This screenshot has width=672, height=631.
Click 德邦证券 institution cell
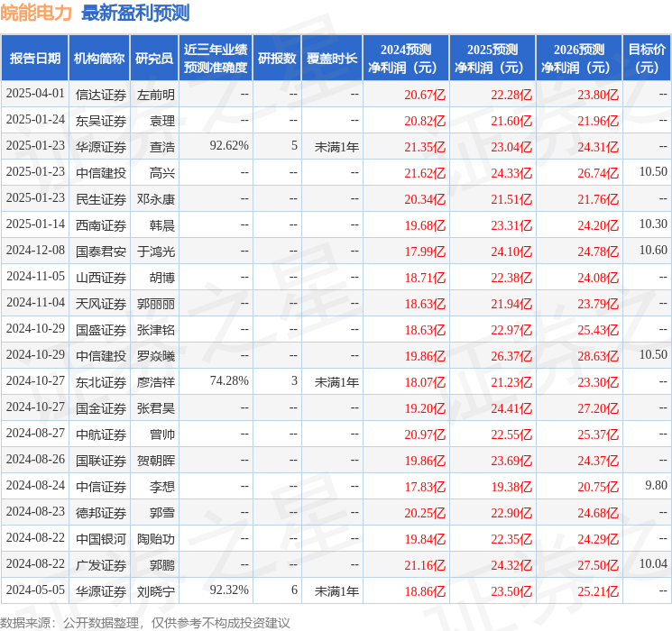click(x=101, y=513)
